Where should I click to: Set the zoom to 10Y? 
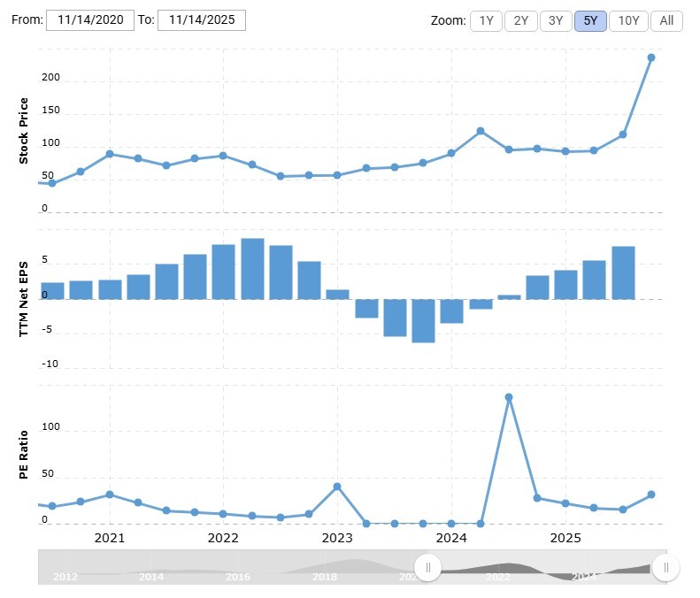pyautogui.click(x=629, y=20)
